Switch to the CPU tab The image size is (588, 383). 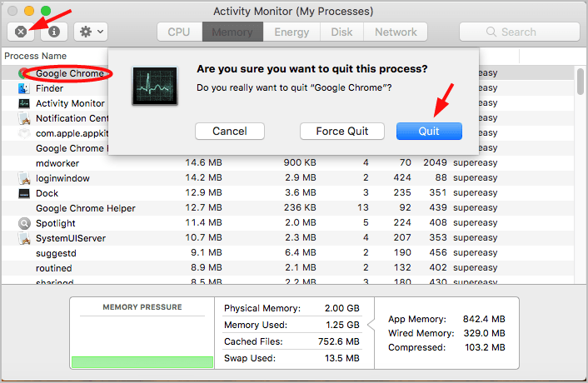[179, 32]
